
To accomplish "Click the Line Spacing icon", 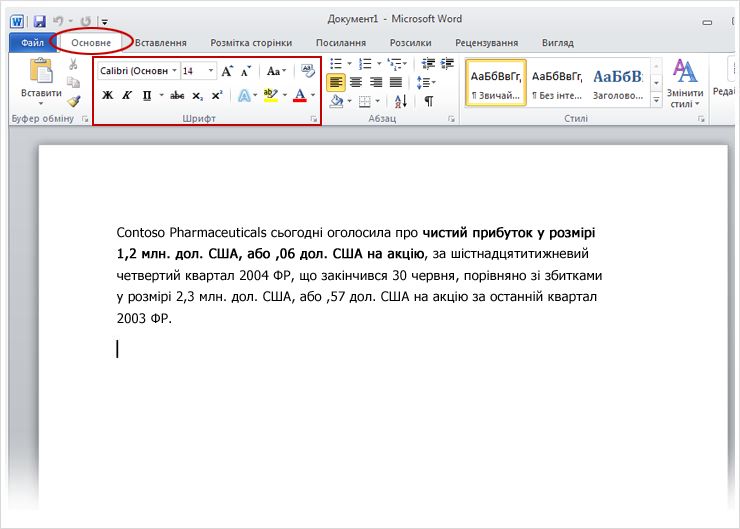I will click(x=423, y=83).
